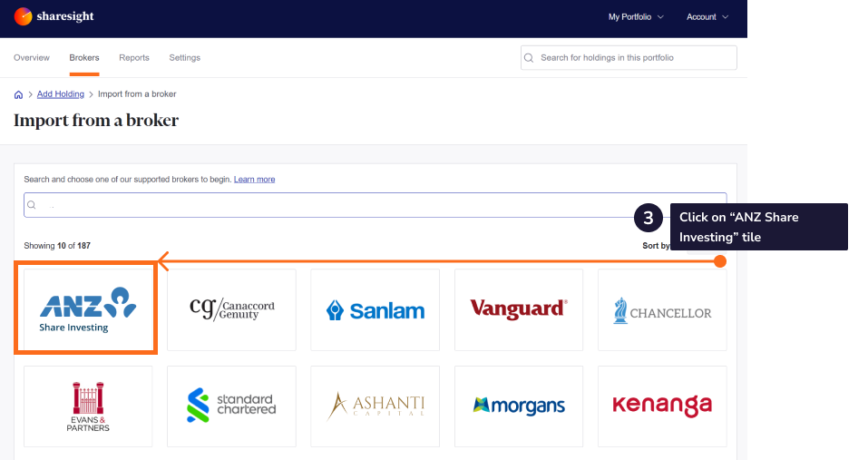The height and width of the screenshot is (460, 868).
Task: Open the Account dropdown menu
Action: (707, 17)
